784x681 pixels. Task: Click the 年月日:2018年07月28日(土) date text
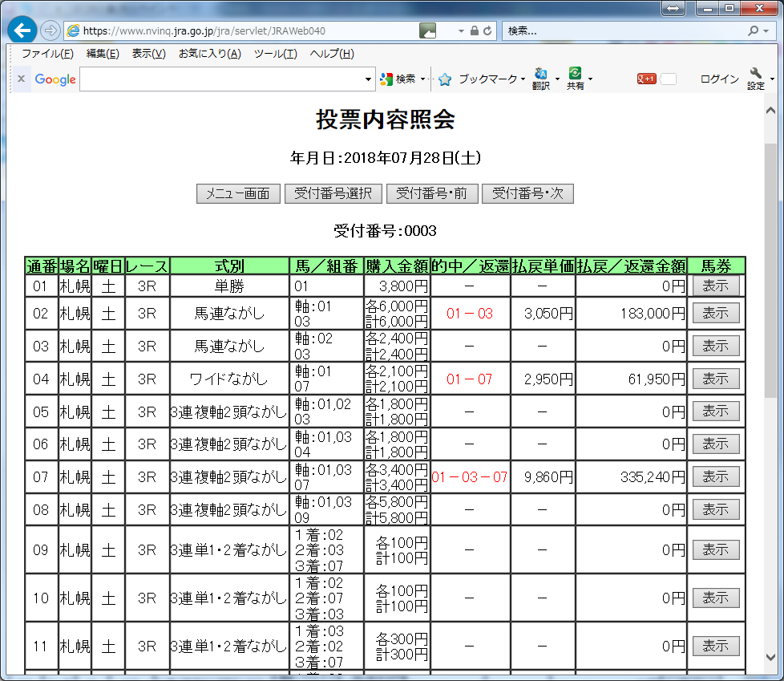point(385,158)
